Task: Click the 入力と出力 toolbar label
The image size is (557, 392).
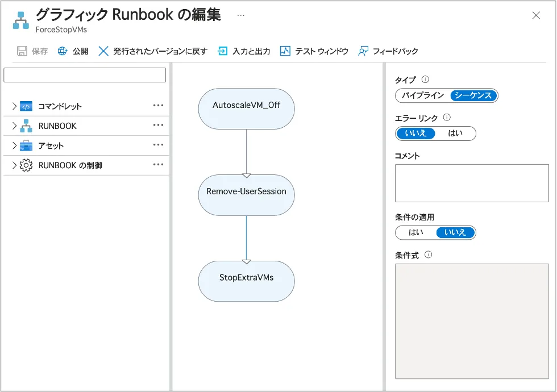Action: [251, 52]
